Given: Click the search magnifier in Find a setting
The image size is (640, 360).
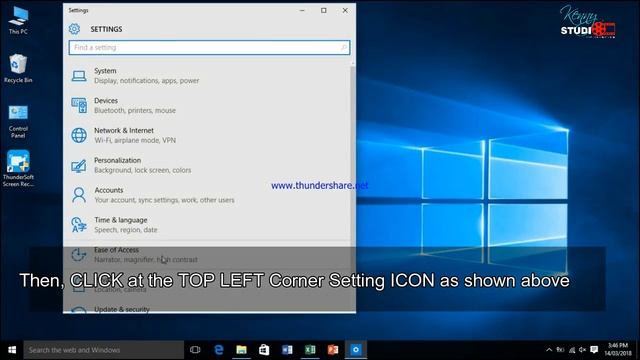Looking at the screenshot, I should pyautogui.click(x=344, y=47).
